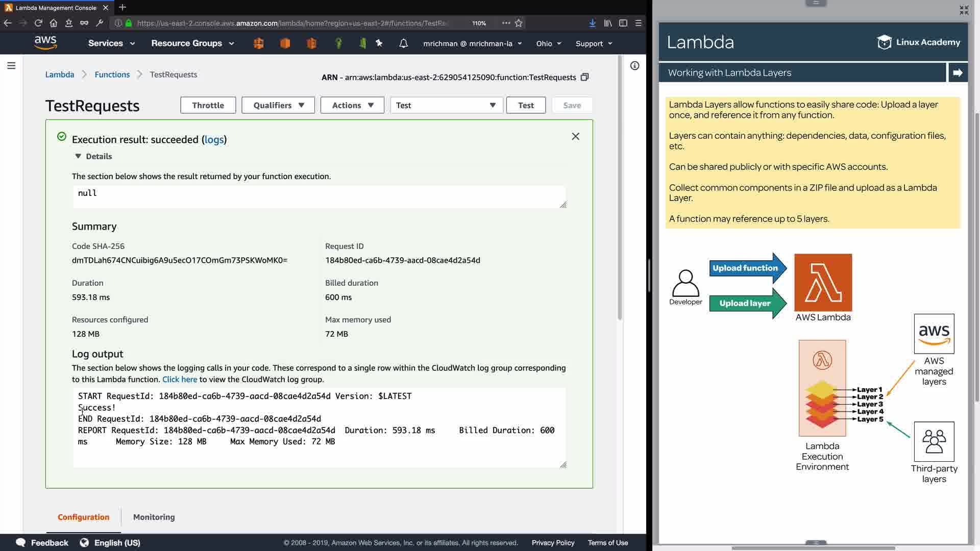
Task: Bookmark the page with the star icon
Action: coord(519,23)
